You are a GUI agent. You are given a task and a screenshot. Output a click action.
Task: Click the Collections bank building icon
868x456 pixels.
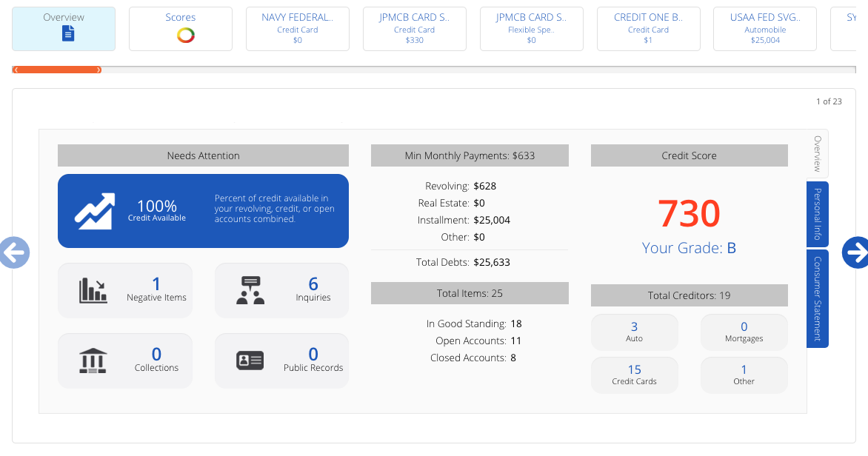point(93,361)
